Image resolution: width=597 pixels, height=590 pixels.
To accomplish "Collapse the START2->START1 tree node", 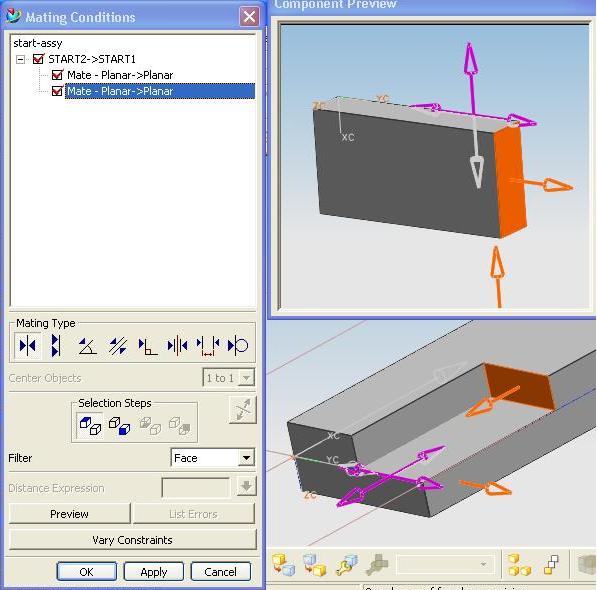I will (21, 59).
